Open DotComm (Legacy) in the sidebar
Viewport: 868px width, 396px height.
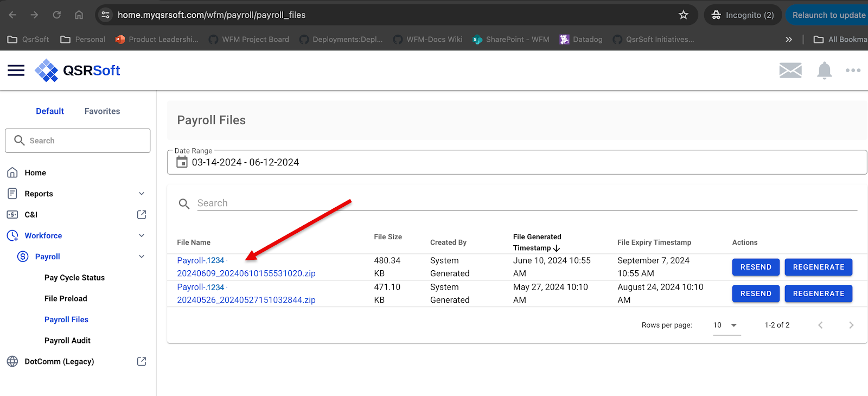coord(59,361)
